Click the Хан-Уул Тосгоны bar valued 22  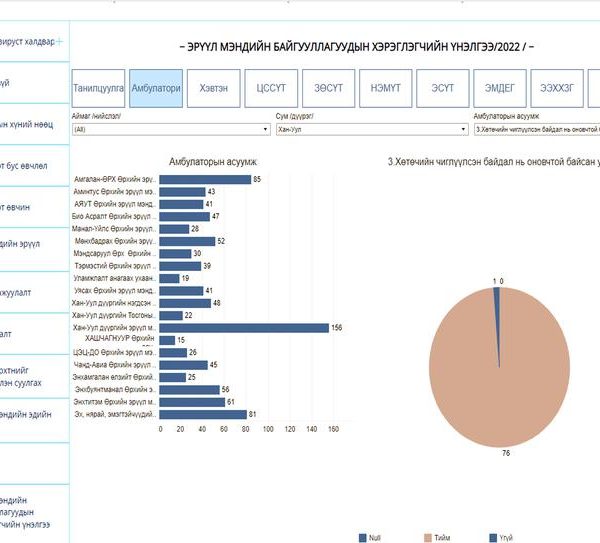click(171, 316)
